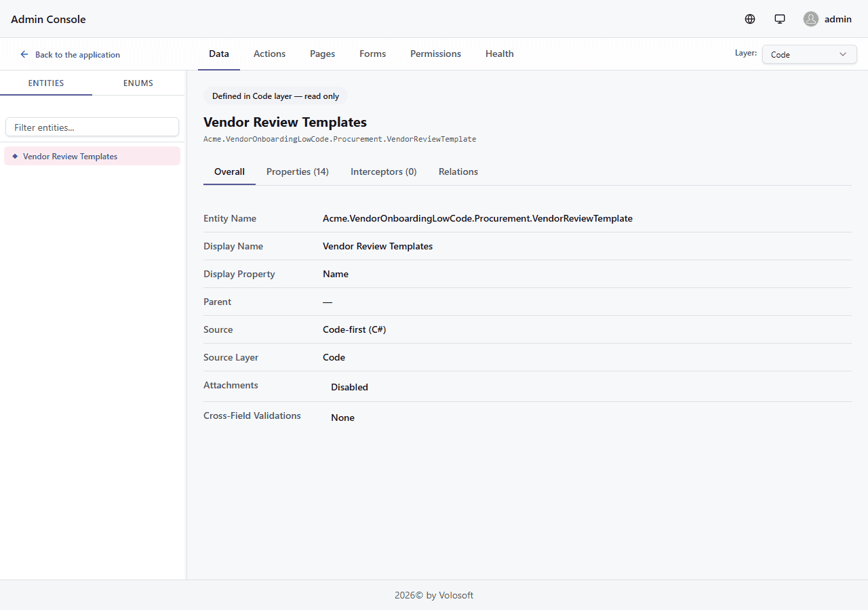The image size is (868, 610).
Task: Select the Overall sub-tab
Action: pyautogui.click(x=229, y=171)
